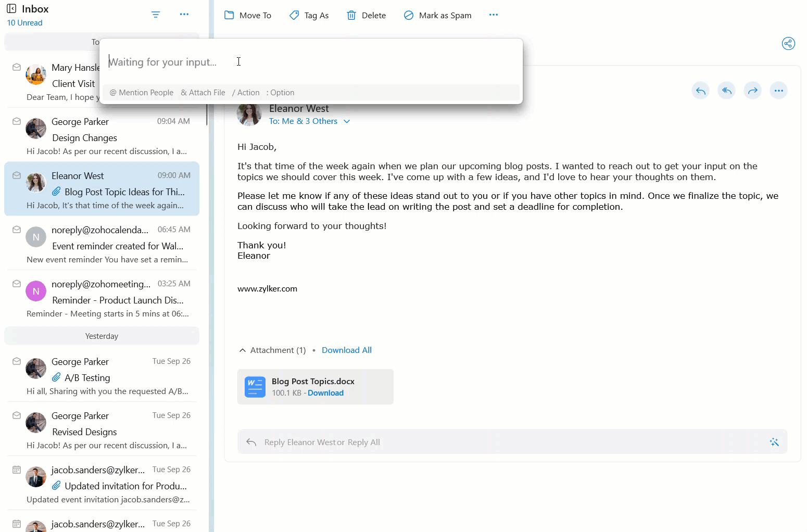This screenshot has width=807, height=532.
Task: Choose Action in command bar
Action: pos(246,93)
